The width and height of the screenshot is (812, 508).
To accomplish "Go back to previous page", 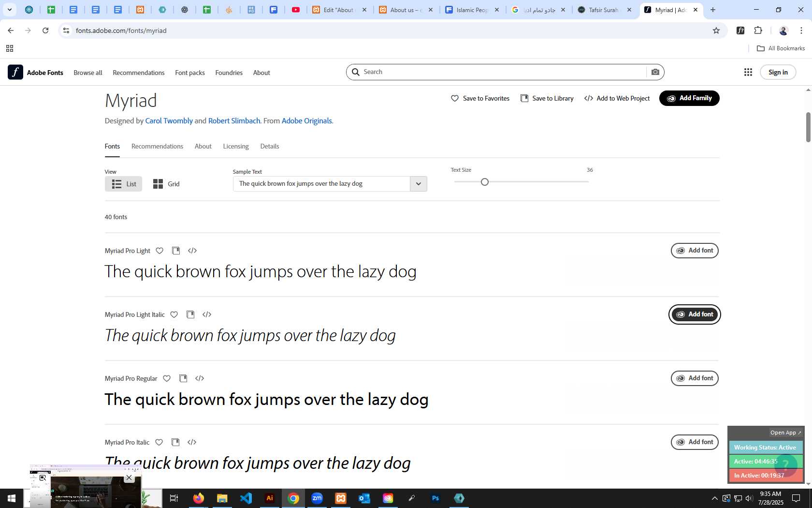I will [11, 30].
